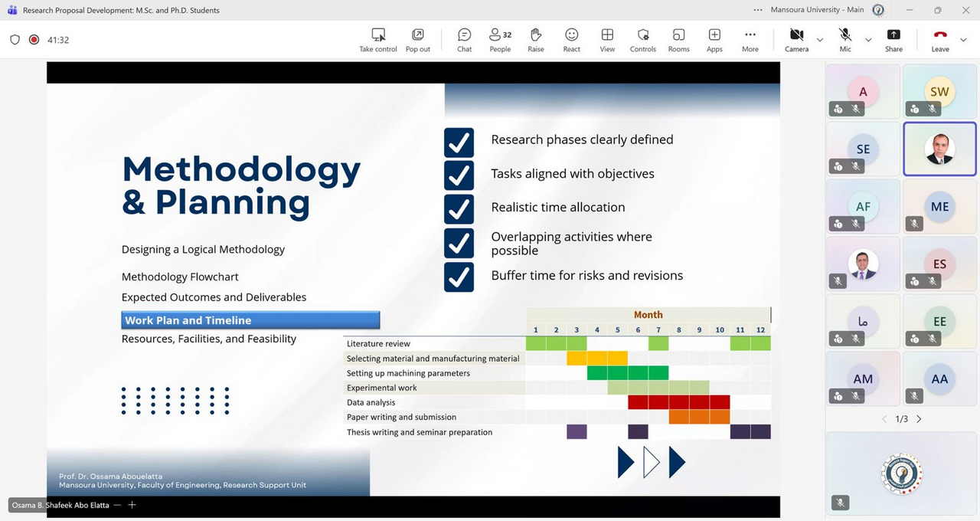Go to next participants page

point(920,419)
